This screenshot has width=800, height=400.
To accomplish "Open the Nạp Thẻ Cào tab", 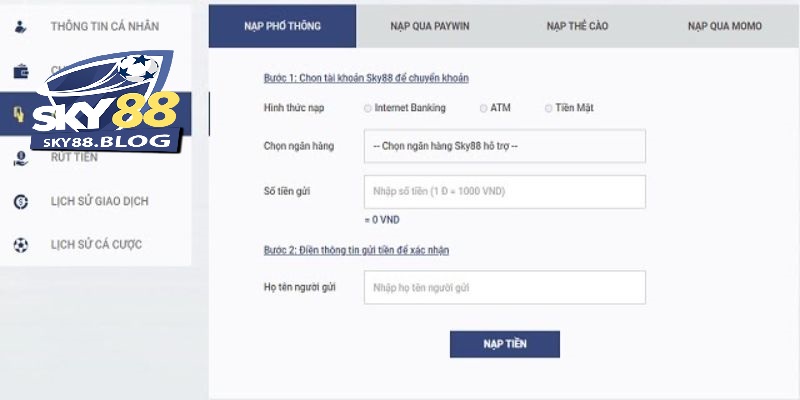I will click(x=577, y=25).
